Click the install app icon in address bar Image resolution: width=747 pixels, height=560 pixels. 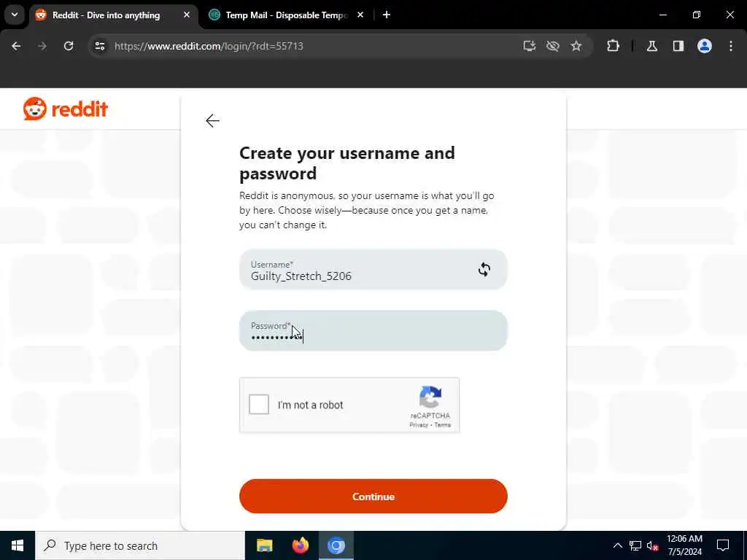coord(530,46)
